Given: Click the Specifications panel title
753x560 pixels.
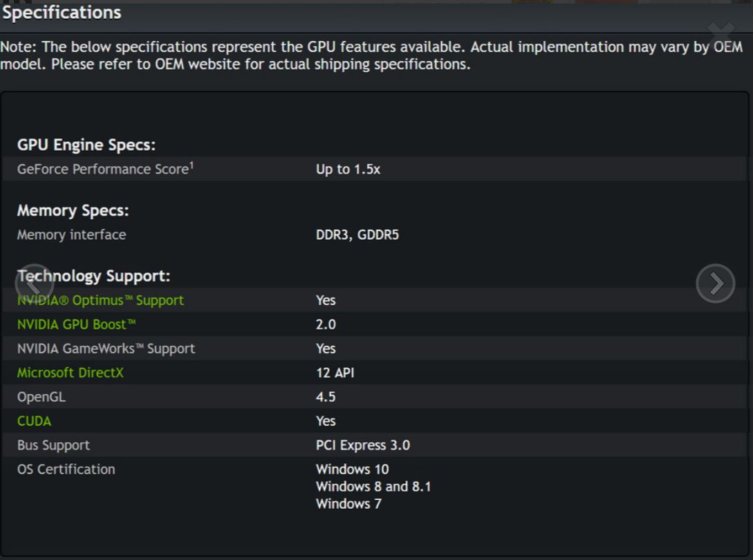Looking at the screenshot, I should tap(62, 12).
